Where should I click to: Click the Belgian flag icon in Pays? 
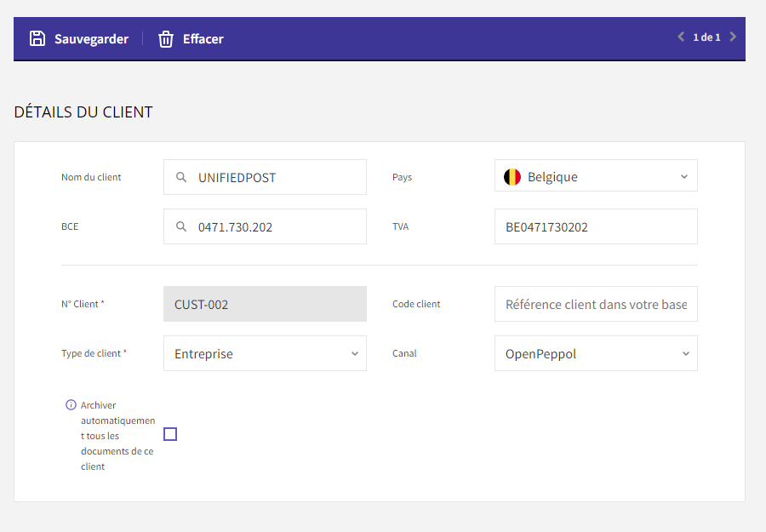point(512,176)
